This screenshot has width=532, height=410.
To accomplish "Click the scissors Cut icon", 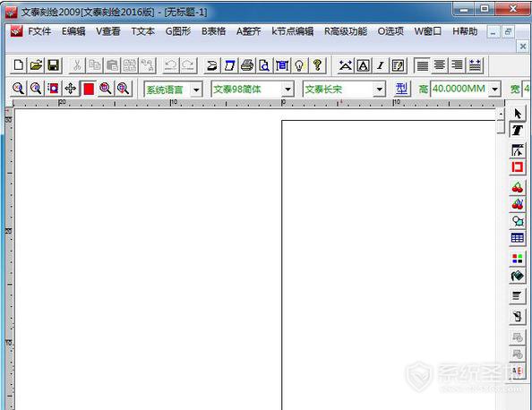I will pos(77,65).
